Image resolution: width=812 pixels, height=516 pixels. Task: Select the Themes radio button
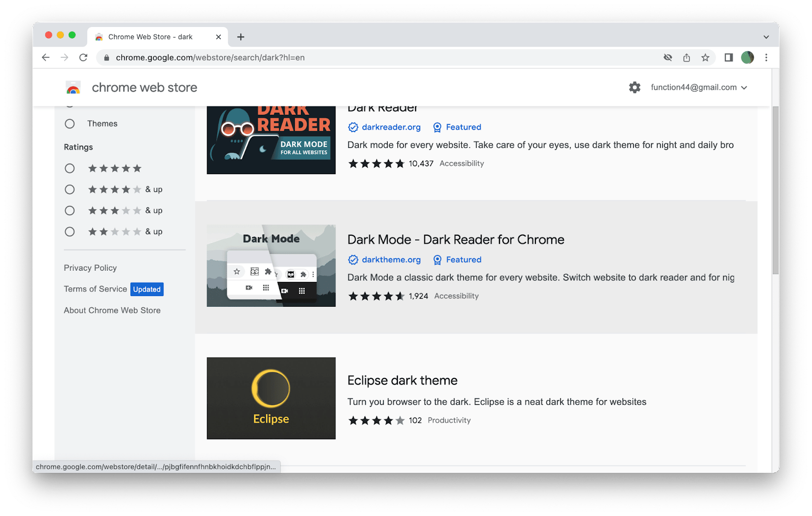pos(70,124)
